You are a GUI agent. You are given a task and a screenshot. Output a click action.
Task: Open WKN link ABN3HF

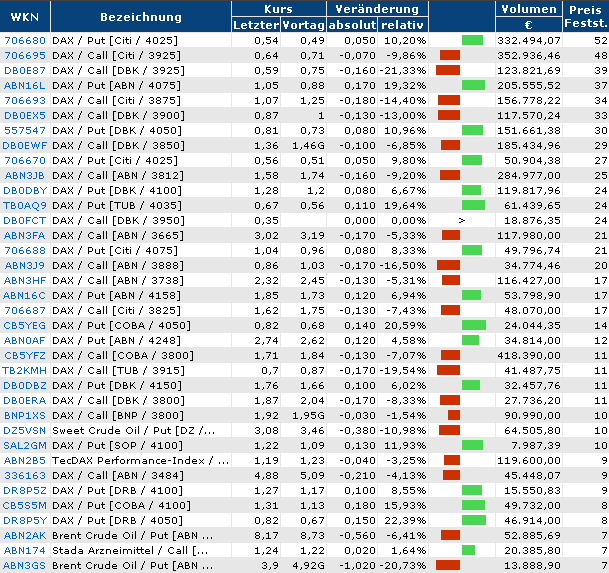[x=25, y=280]
